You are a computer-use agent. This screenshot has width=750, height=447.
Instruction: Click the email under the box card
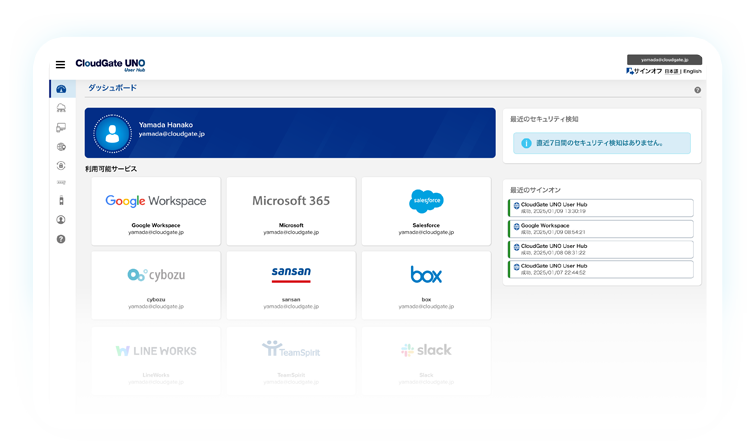pos(426,306)
